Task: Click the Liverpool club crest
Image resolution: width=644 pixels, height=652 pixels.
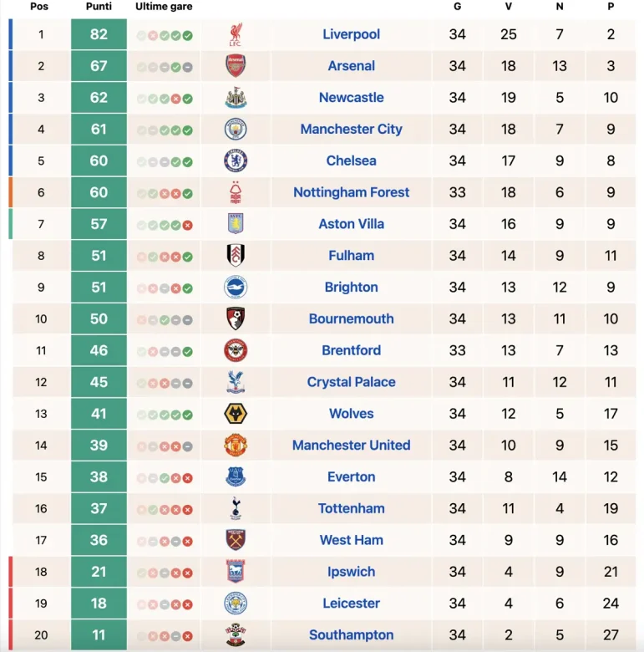Action: pyautogui.click(x=236, y=35)
